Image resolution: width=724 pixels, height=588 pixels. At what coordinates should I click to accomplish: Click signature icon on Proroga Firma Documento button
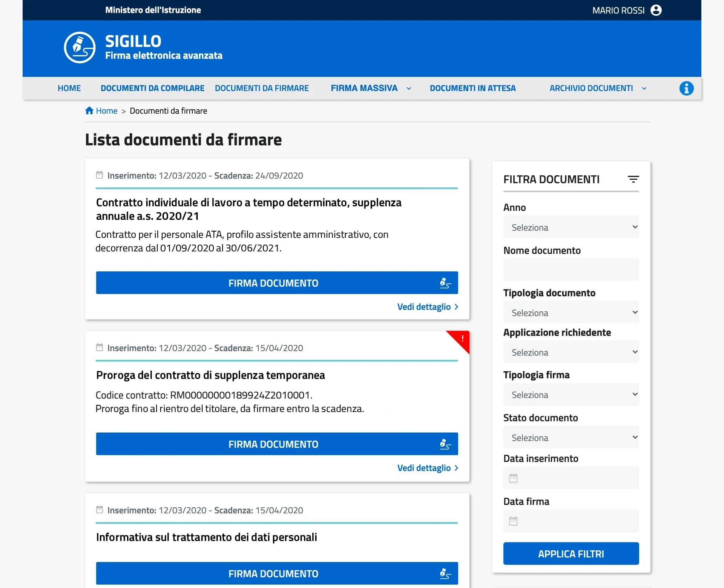click(x=445, y=444)
